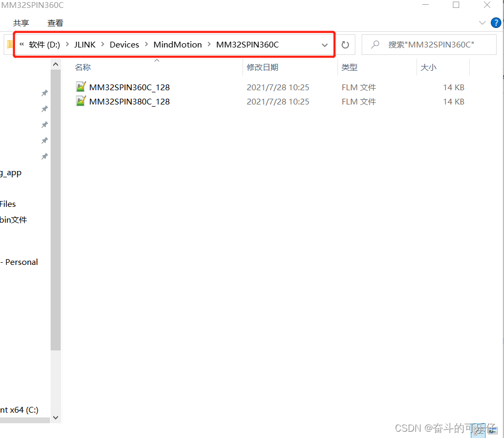Open the bin文件 folder in navigation pane
Image resolution: width=504 pixels, height=438 pixels.
point(14,220)
